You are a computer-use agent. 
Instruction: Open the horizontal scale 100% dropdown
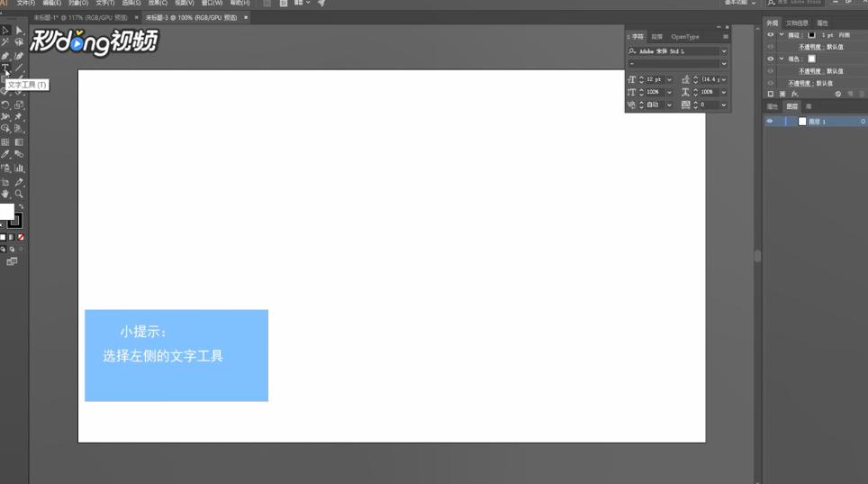coord(724,92)
